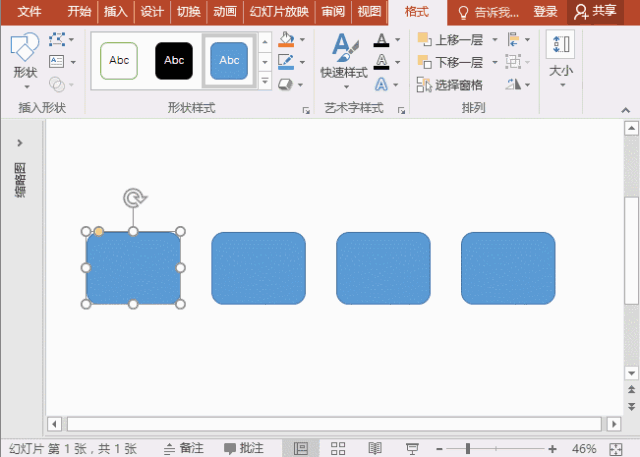Open the Selection Pane (选择窗格)
The height and width of the screenshot is (457, 640).
450,85
